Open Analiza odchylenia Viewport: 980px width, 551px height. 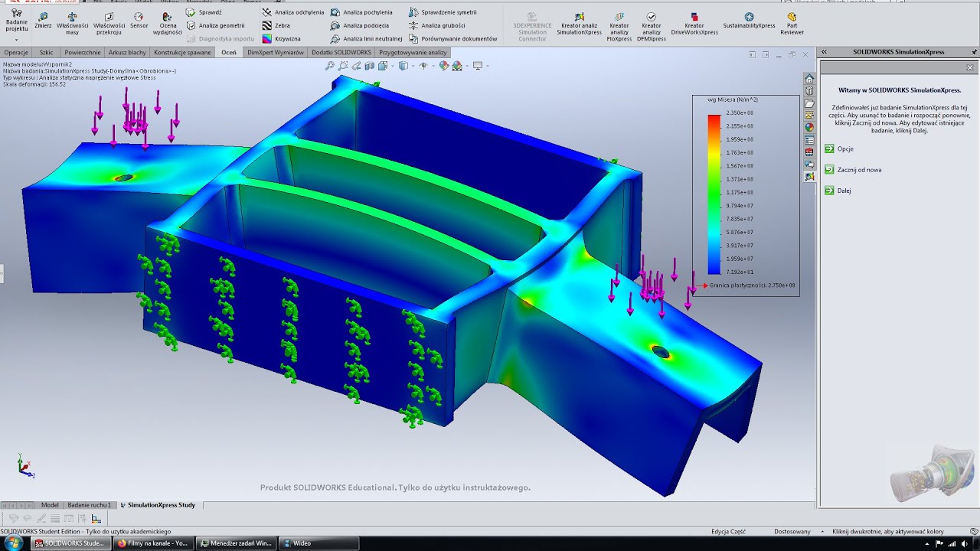pyautogui.click(x=293, y=12)
